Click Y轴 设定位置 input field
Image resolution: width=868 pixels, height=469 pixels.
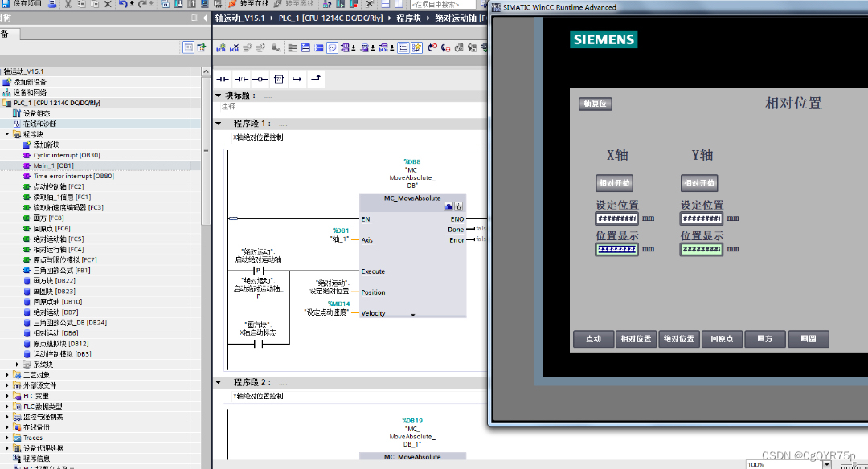pos(702,218)
